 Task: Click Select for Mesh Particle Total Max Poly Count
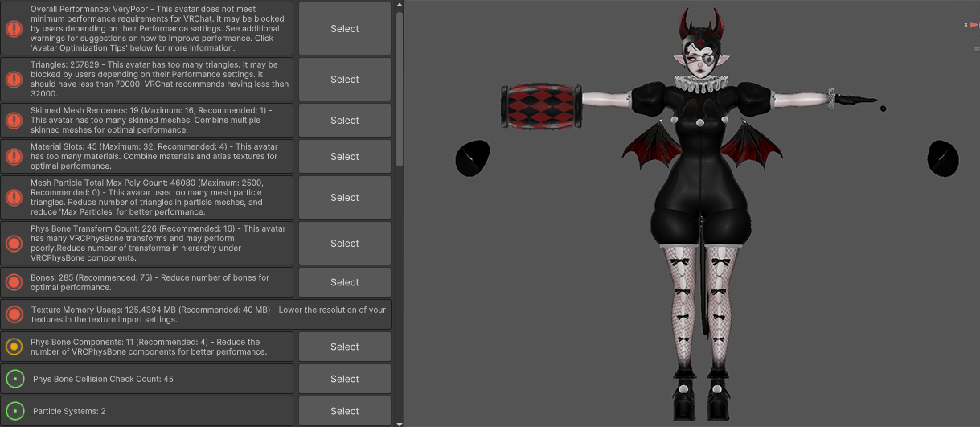click(345, 198)
